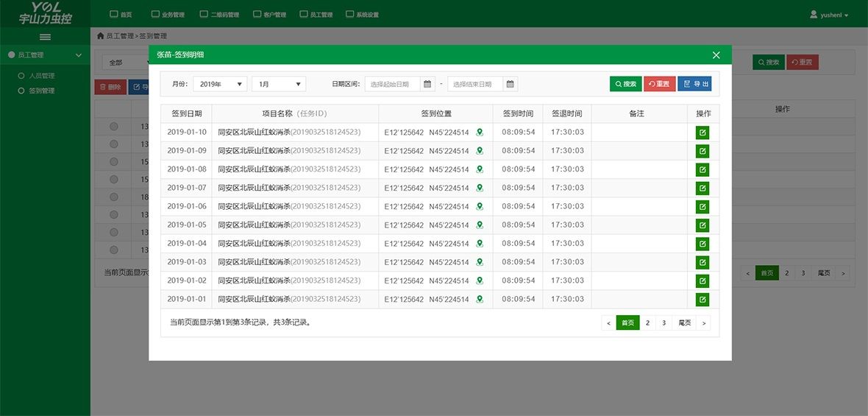The height and width of the screenshot is (416, 868).
Task: Click the edit icon for the 2019-01-06 record
Action: tap(702, 207)
